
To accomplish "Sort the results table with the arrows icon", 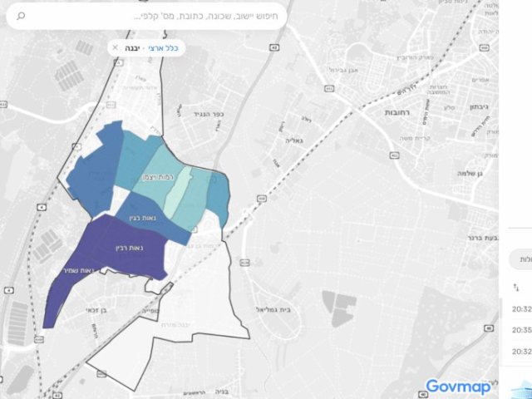I will (516, 288).
